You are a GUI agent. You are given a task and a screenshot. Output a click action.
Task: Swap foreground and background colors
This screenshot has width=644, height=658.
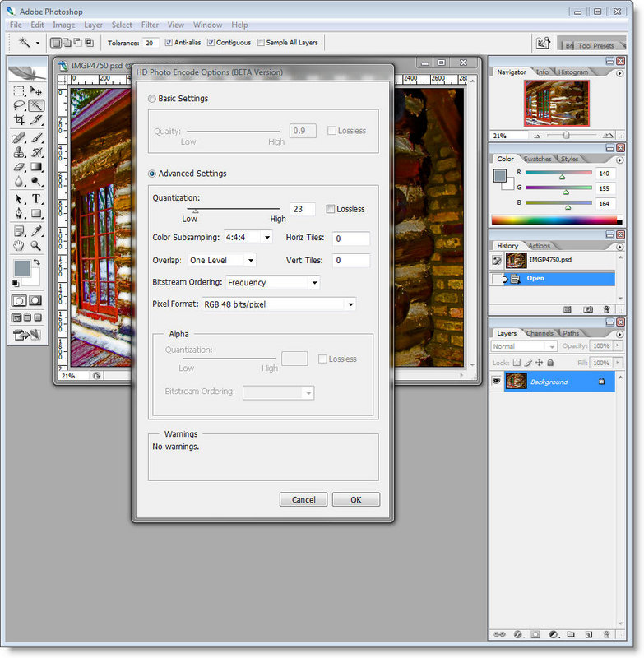coord(37,262)
